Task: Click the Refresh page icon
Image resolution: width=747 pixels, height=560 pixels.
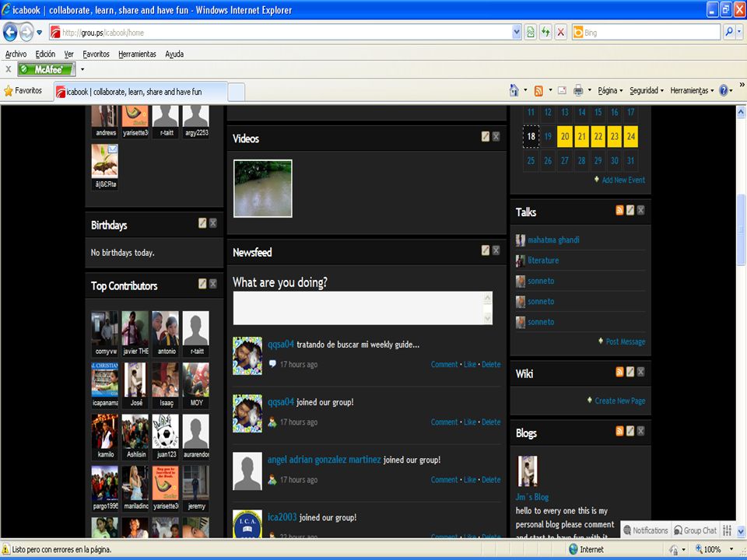Action: pyautogui.click(x=545, y=33)
